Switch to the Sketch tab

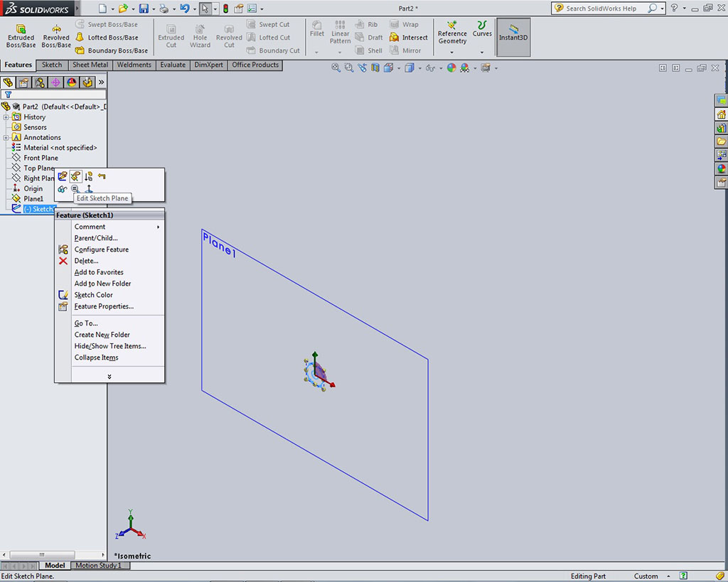(x=52, y=65)
